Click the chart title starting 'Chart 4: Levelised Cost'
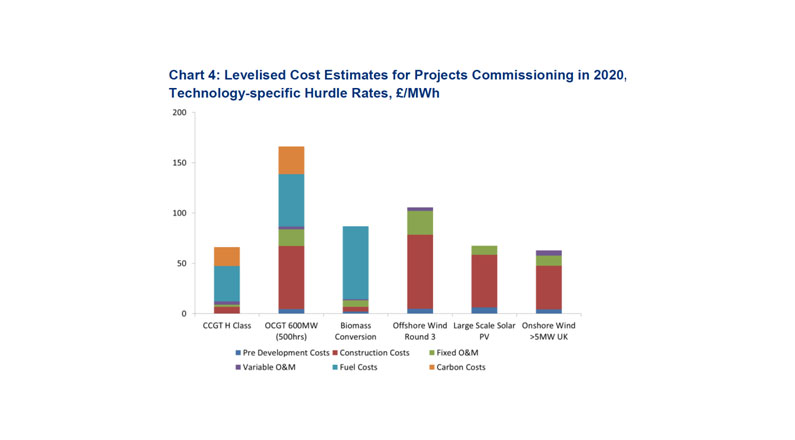This screenshot has width=795, height=440. (x=398, y=84)
